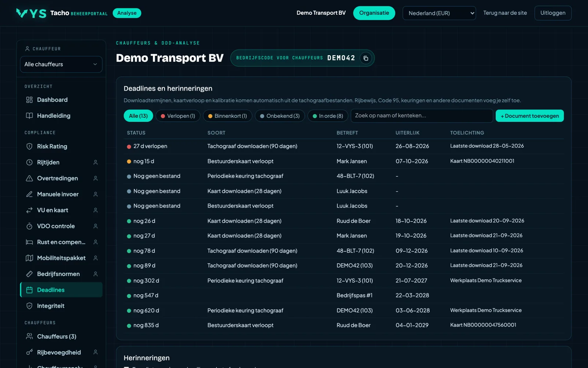The image size is (588, 368).
Task: Click the Manuele invoer pencil icon
Action: [29, 194]
